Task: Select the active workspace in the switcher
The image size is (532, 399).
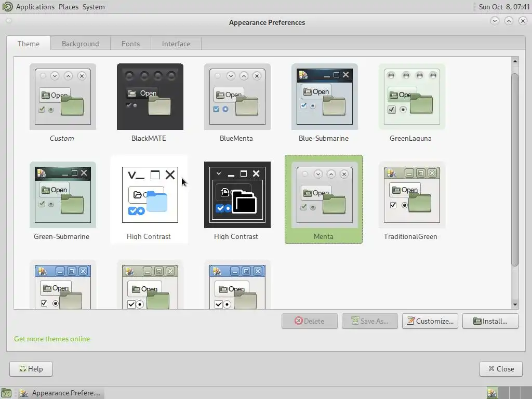Action: [492, 393]
